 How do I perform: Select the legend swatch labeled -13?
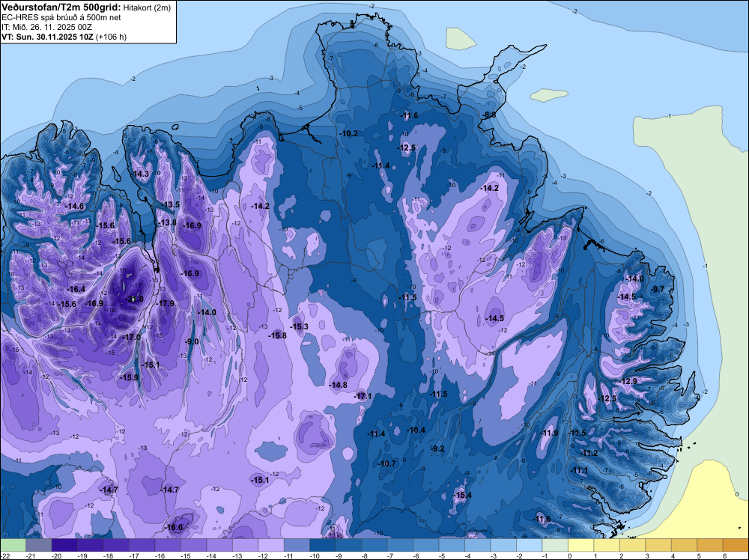click(x=245, y=545)
